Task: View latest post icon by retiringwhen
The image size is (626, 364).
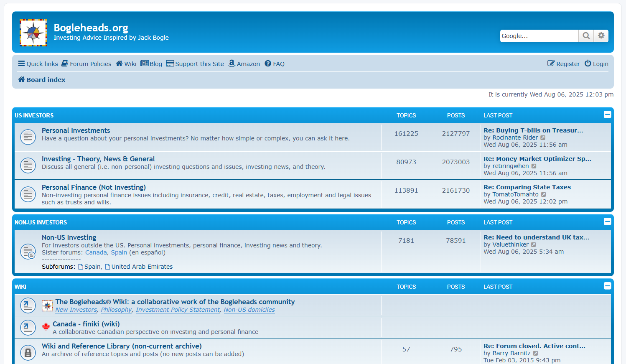Action: [534, 166]
